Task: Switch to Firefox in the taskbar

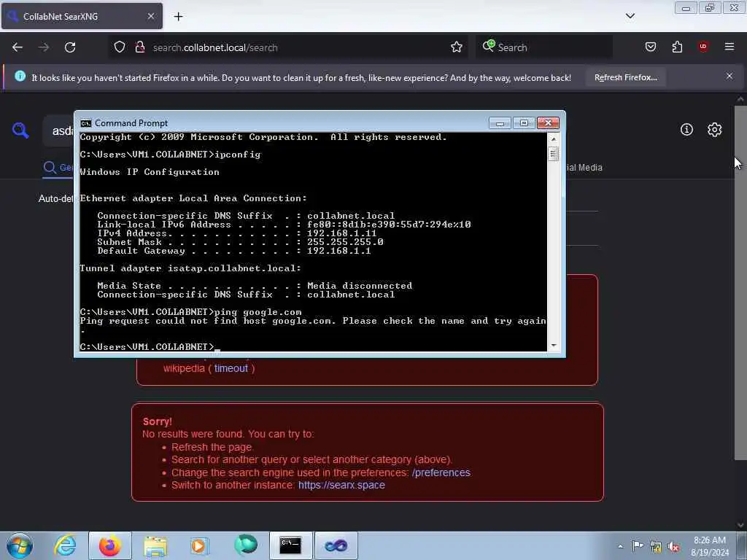Action: click(x=109, y=545)
